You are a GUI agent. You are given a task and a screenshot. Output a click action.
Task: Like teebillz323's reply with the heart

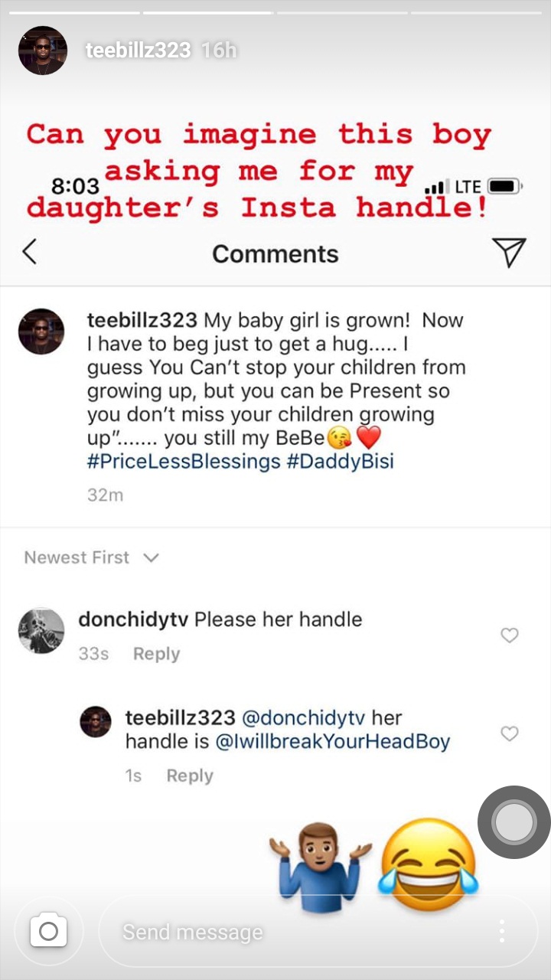pyautogui.click(x=509, y=734)
